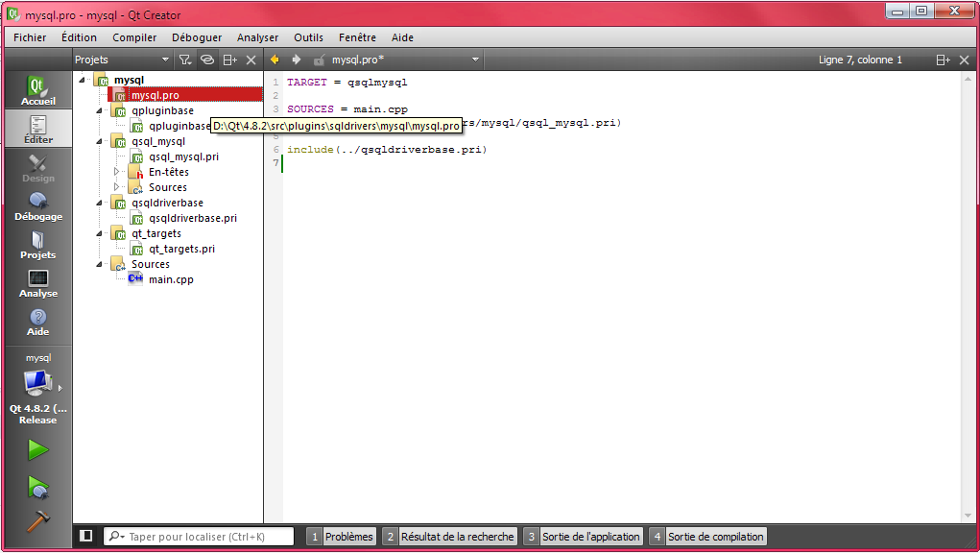Open the Aide menu

coord(402,37)
